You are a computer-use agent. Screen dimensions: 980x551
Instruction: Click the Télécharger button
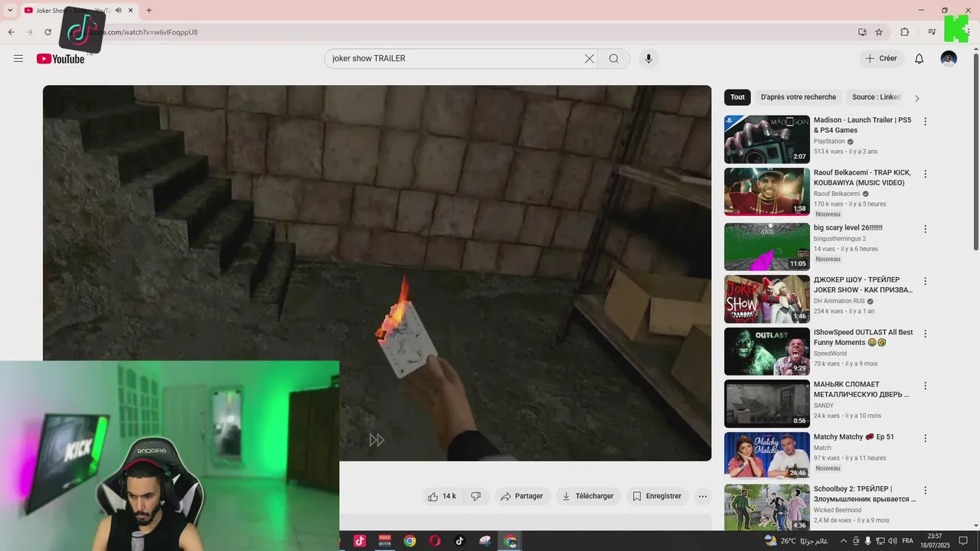coord(588,496)
